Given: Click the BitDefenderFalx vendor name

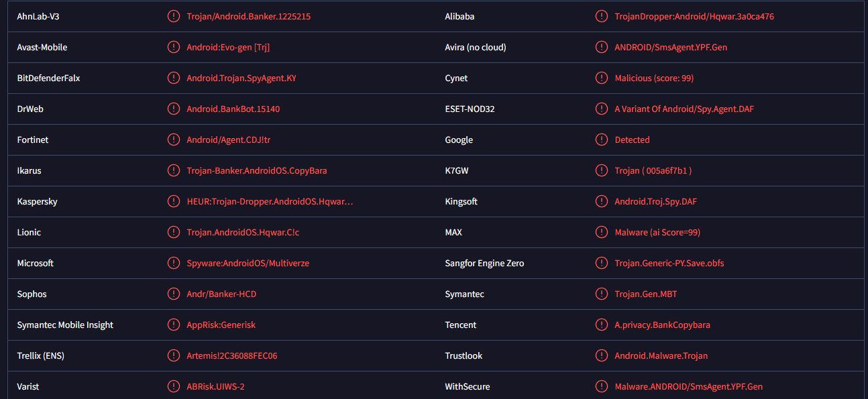Looking at the screenshot, I should click(48, 78).
